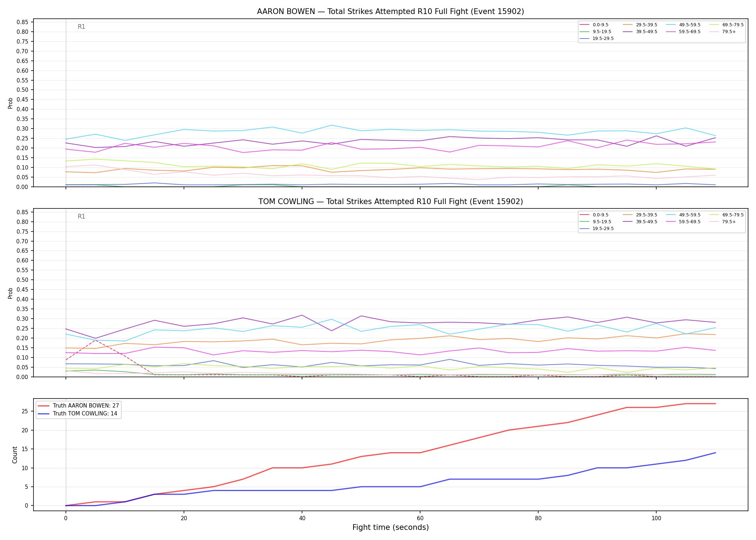Click the R1 round marker in Aaron Bowen chart

82,27
